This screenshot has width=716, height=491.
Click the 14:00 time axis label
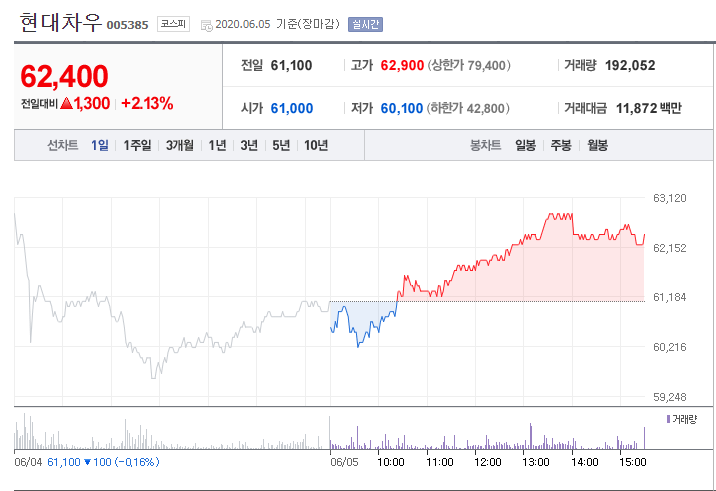pyautogui.click(x=584, y=462)
